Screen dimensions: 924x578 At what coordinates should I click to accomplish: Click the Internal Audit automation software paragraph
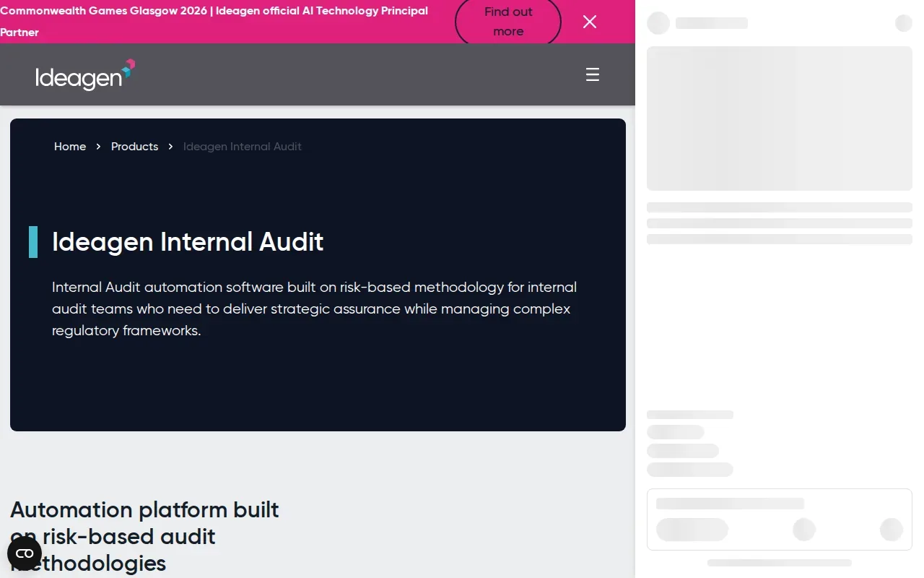[315, 309]
